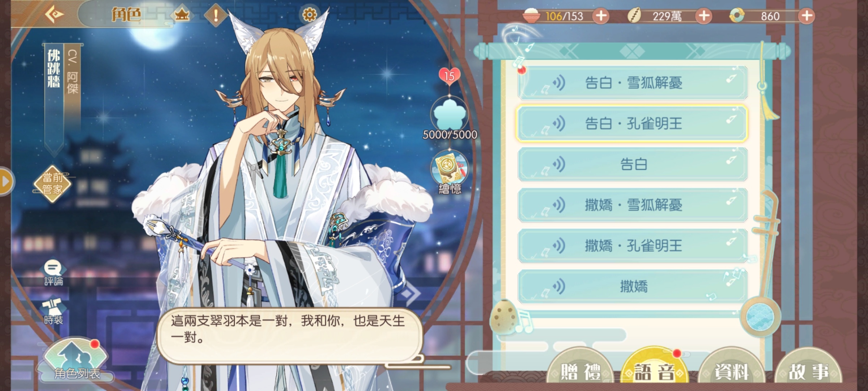Tap the exclamation info icon

(x=216, y=15)
